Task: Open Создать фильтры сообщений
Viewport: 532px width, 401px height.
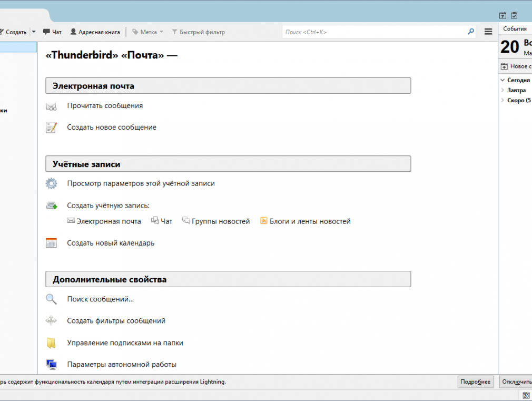Action: (116, 321)
